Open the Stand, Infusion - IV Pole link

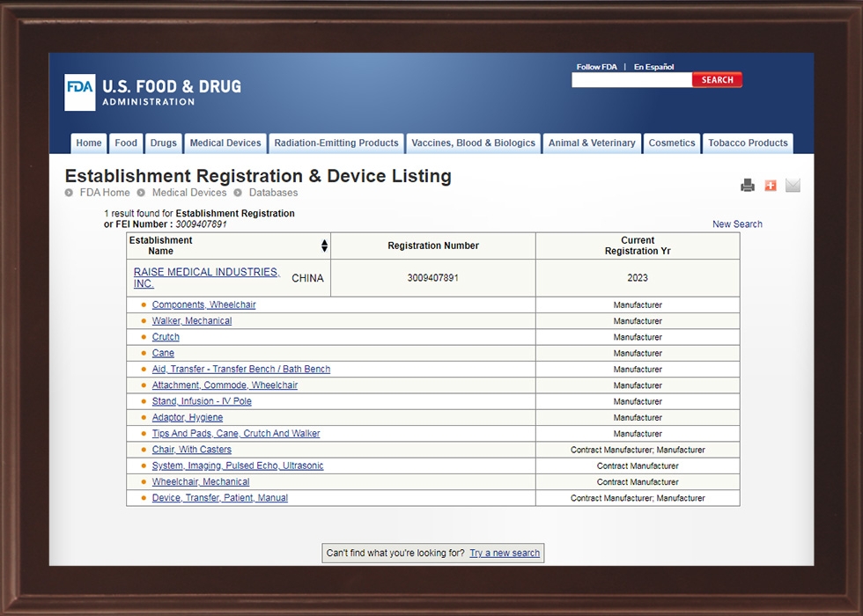pyautogui.click(x=202, y=401)
